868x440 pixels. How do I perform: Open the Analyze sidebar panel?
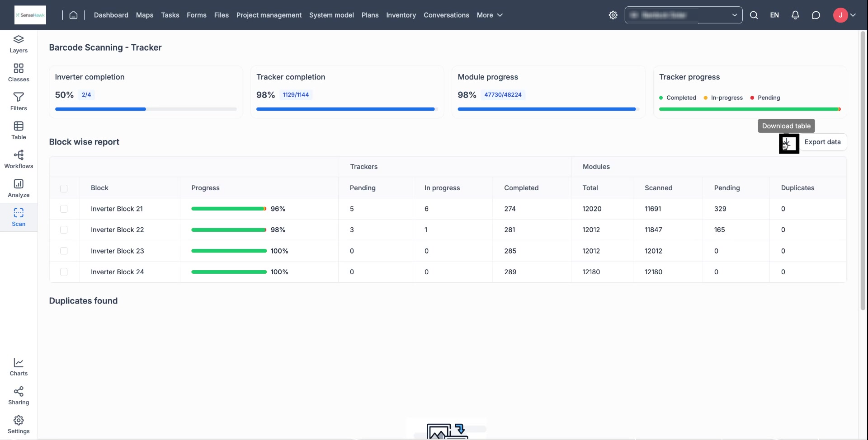(x=19, y=189)
